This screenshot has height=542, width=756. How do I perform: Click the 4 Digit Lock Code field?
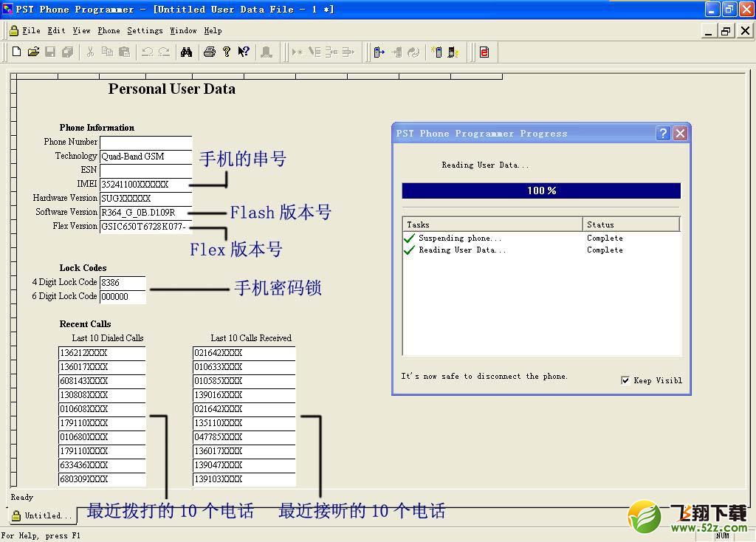pos(123,283)
